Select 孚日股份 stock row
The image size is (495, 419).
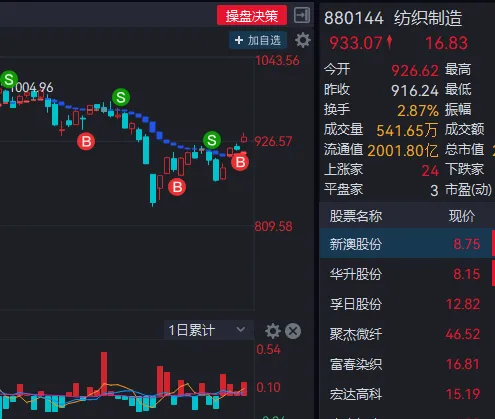pyautogui.click(x=407, y=304)
